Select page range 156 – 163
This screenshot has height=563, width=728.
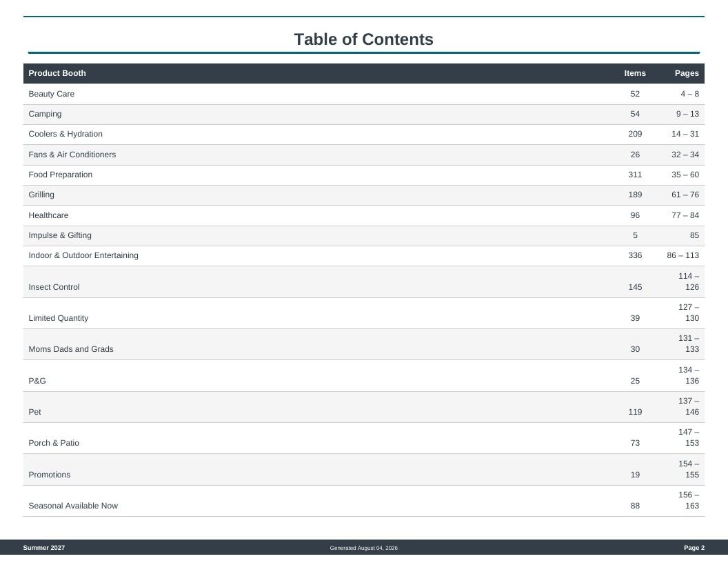(689, 500)
